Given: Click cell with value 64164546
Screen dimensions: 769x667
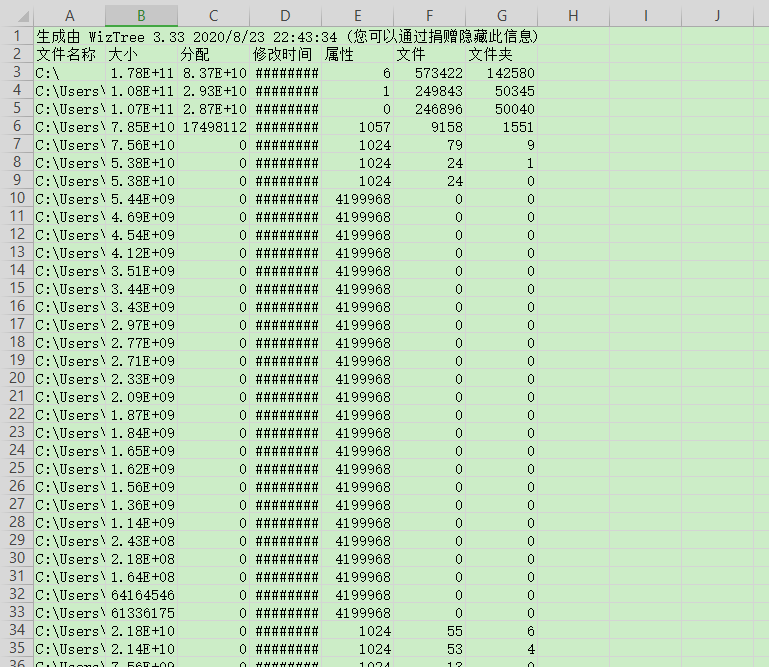Looking at the screenshot, I should [x=141, y=595].
